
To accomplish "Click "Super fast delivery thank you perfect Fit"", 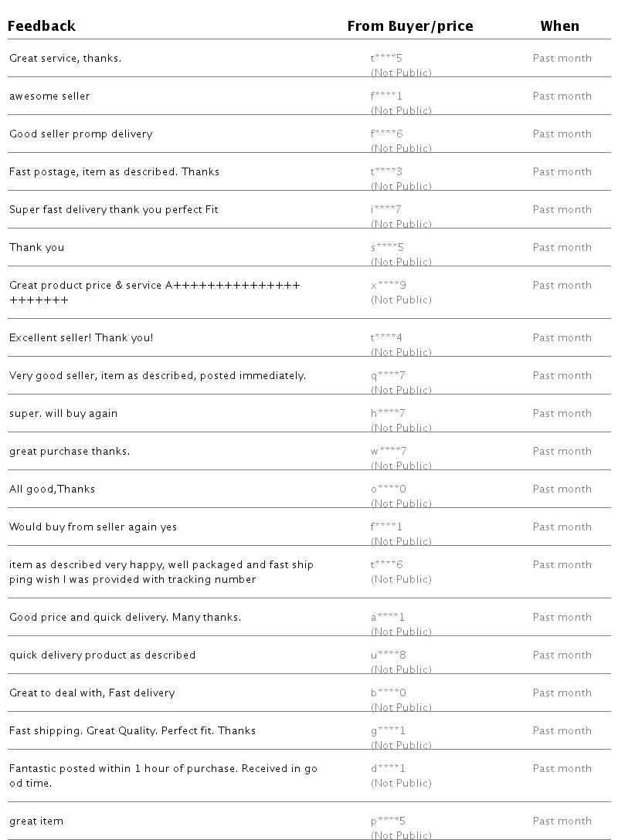I will [114, 209].
